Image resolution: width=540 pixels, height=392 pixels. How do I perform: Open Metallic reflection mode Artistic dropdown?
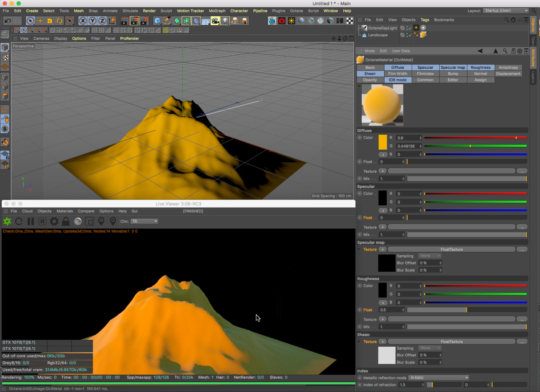(439, 378)
